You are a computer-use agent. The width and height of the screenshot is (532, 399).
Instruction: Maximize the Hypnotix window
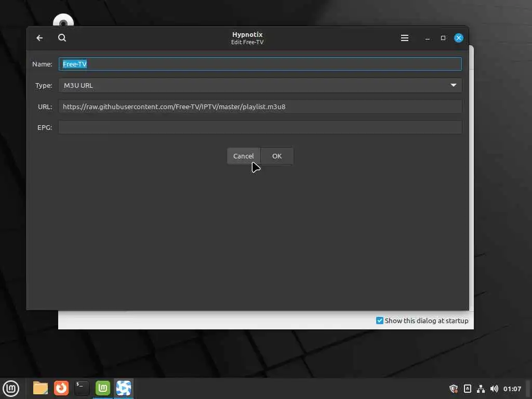[x=443, y=38]
